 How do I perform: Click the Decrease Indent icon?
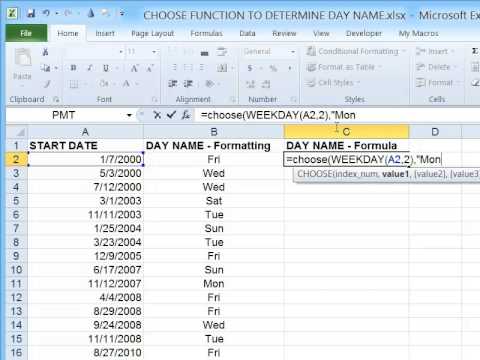pos(172,84)
